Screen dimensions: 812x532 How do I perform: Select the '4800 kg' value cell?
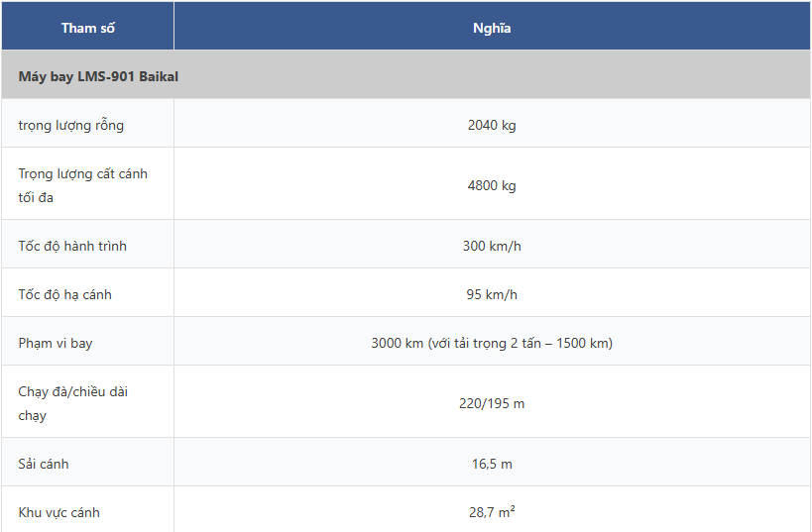click(x=492, y=185)
